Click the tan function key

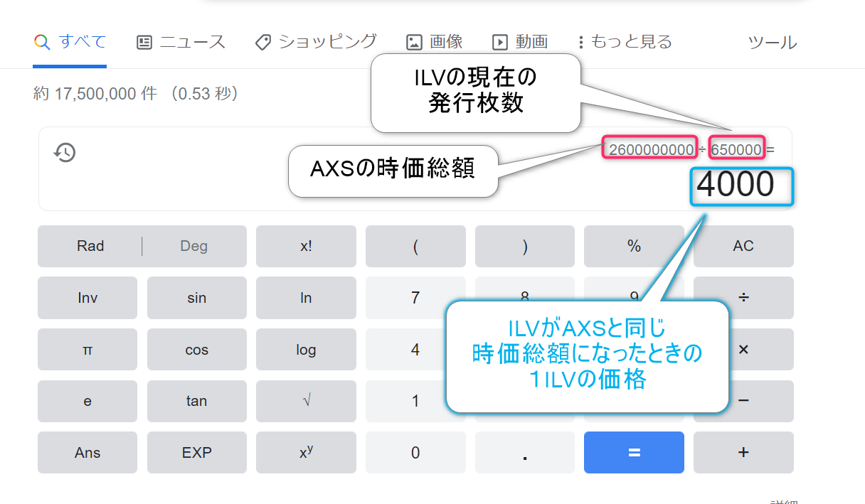tap(196, 401)
